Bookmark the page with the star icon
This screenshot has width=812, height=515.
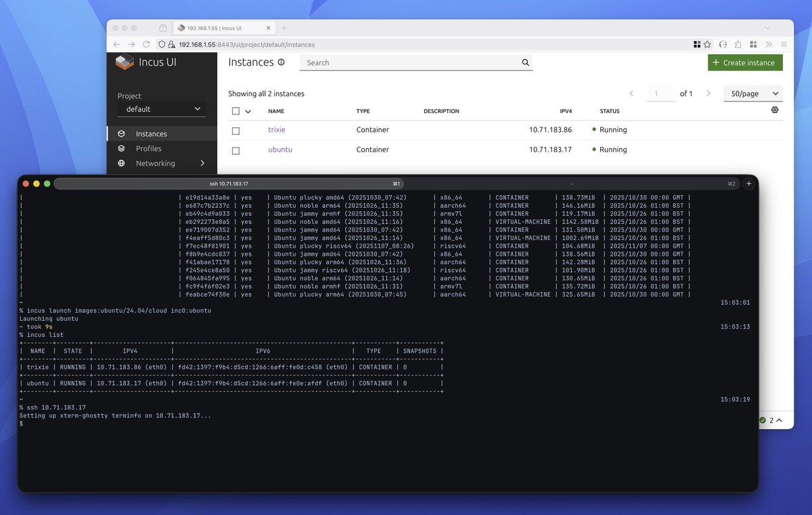tap(708, 43)
